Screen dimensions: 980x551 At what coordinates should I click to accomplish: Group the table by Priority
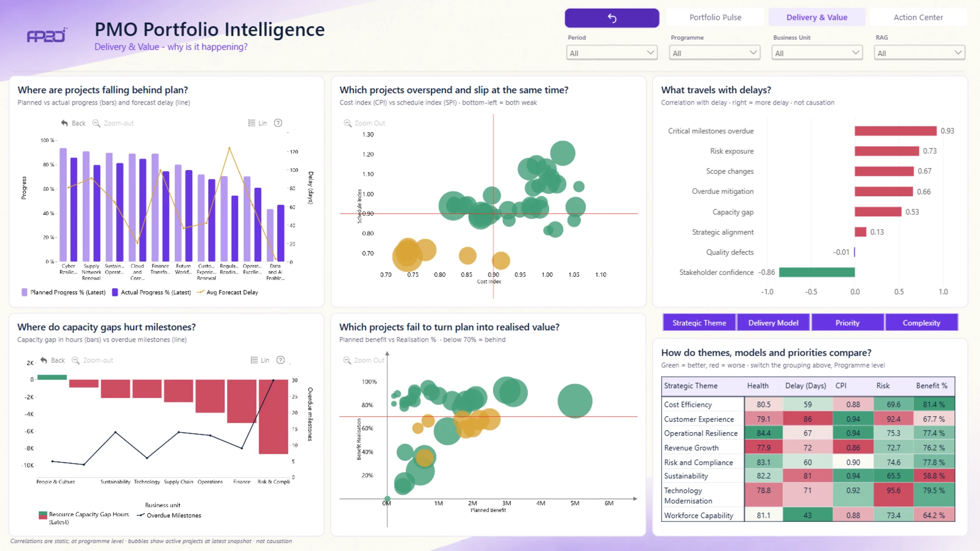pos(847,322)
